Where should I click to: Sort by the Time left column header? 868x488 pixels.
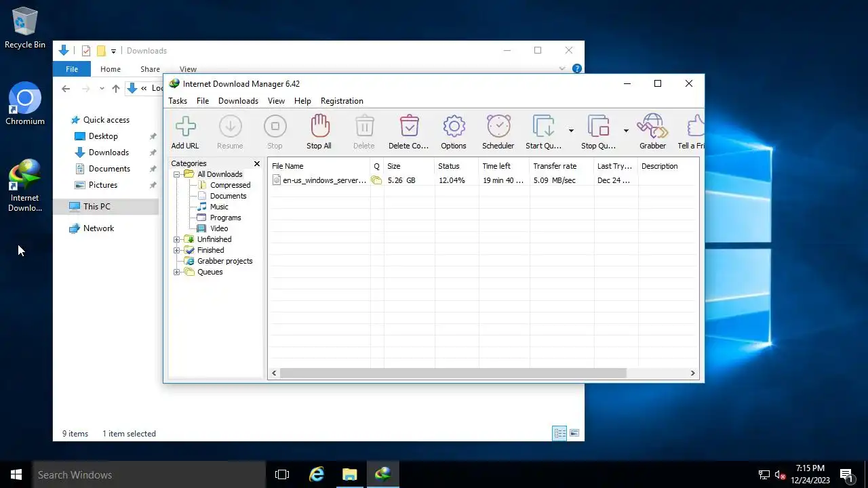tap(504, 166)
